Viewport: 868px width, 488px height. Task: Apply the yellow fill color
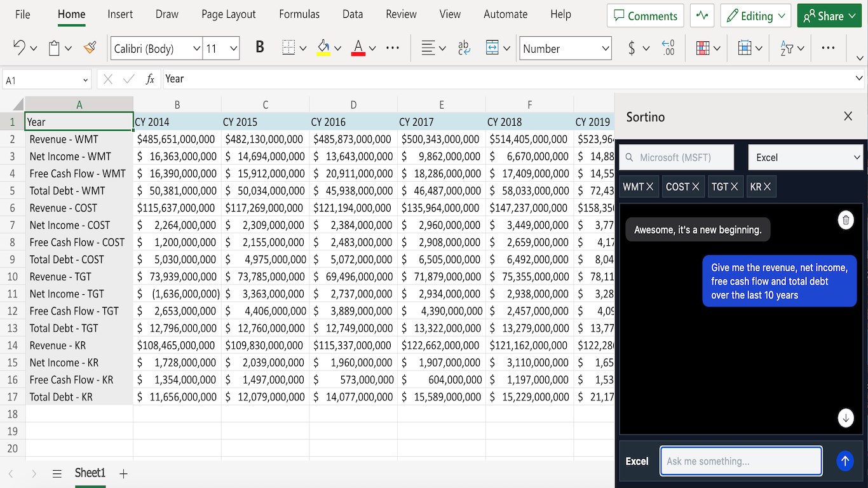click(x=323, y=48)
